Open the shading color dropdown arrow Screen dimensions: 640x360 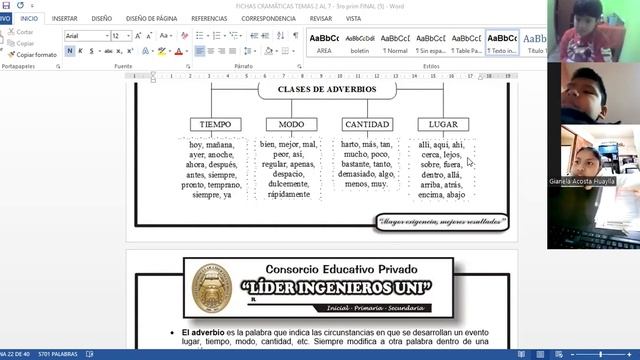[x=276, y=51]
